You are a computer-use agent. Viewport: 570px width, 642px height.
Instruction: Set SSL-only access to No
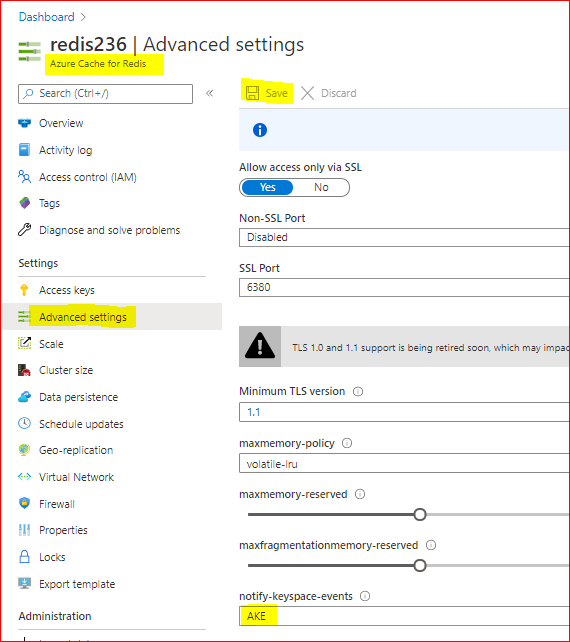pyautogui.click(x=321, y=187)
